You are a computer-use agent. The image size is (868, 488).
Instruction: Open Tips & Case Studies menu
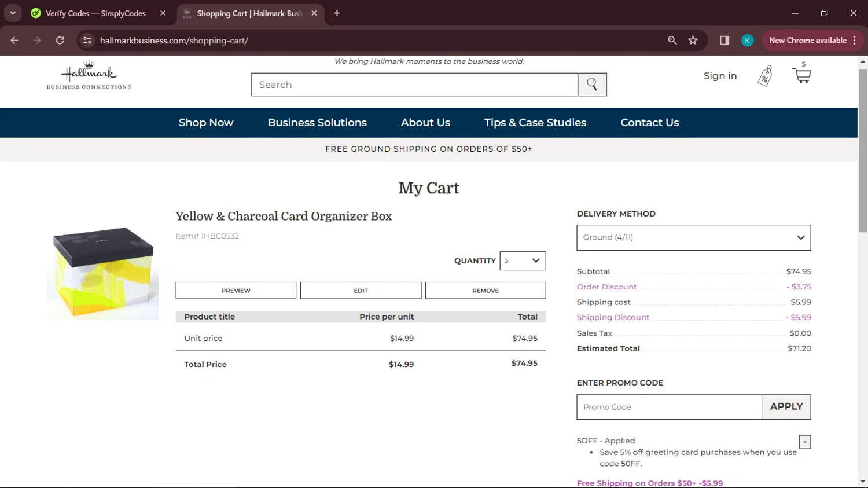[x=535, y=123]
